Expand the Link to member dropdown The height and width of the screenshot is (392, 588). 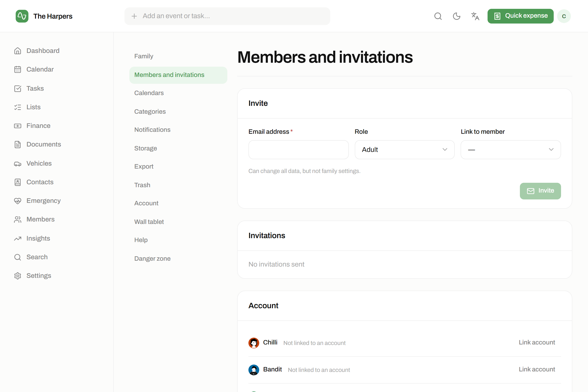coord(511,149)
